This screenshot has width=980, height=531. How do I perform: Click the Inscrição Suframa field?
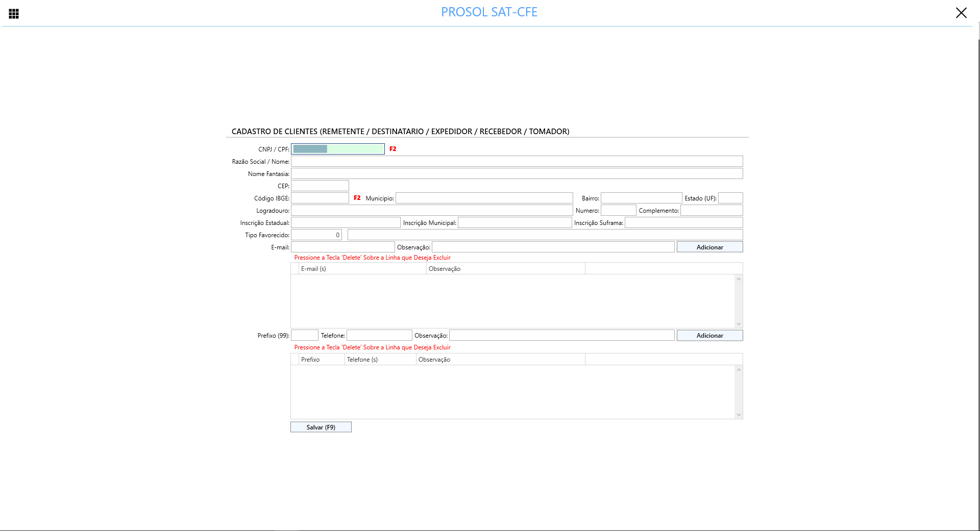[x=683, y=222]
